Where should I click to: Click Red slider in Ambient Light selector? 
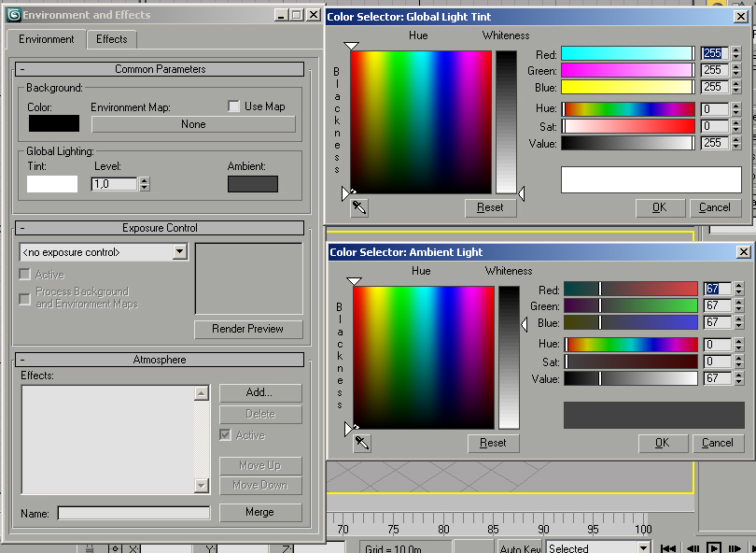pyautogui.click(x=631, y=289)
